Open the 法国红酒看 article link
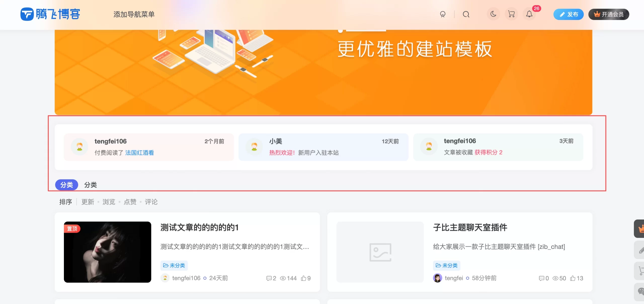Viewport: 644px width, 304px height. pos(140,153)
